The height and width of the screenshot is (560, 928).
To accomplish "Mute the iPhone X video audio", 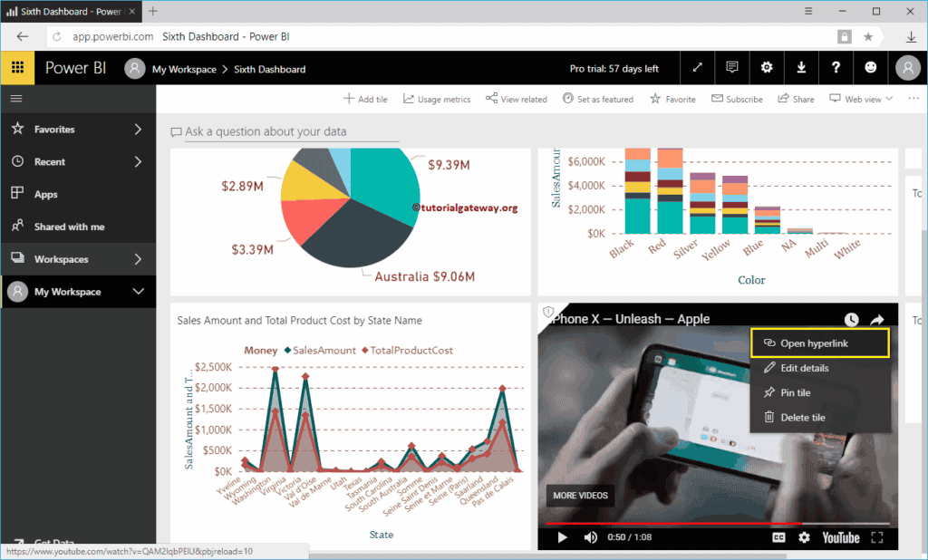I will [x=590, y=536].
